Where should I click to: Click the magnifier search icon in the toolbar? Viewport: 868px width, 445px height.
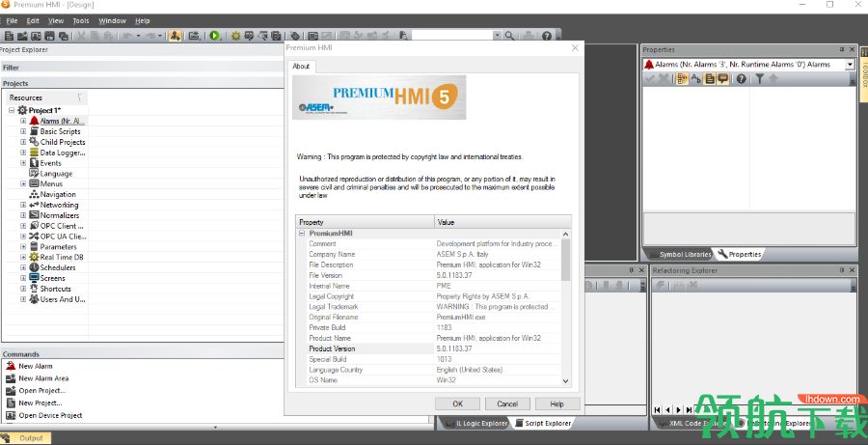point(509,36)
